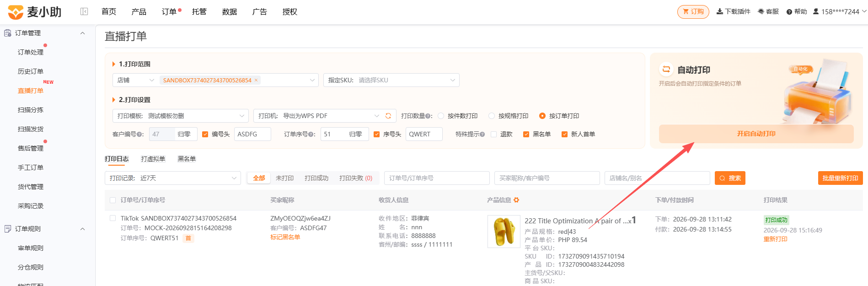868x286 pixels.
Task: Switch to the 打印日志 tab
Action: (x=117, y=159)
